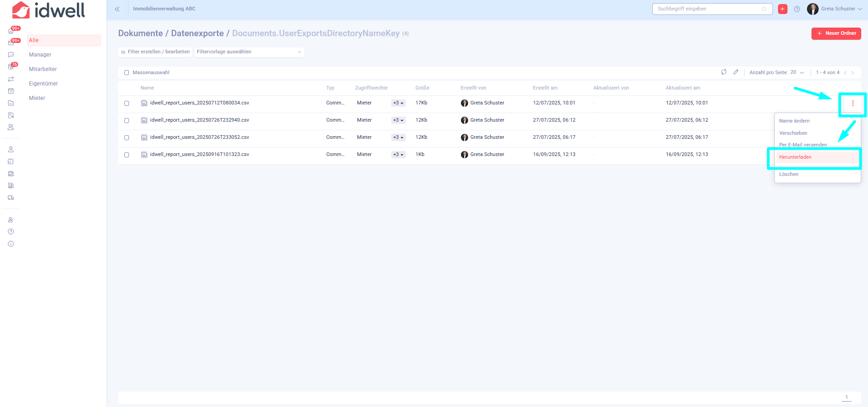Enable the Massenauswahl checkbox
The image size is (868, 407).
(x=127, y=73)
